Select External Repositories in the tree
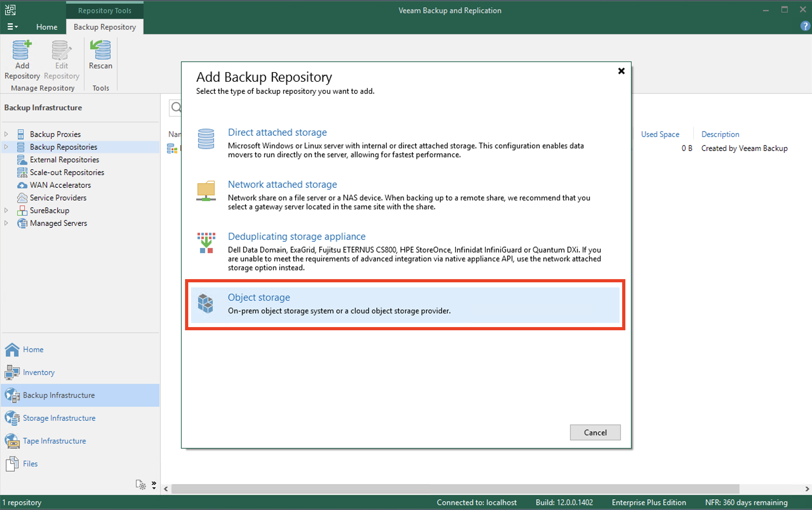 (x=64, y=159)
